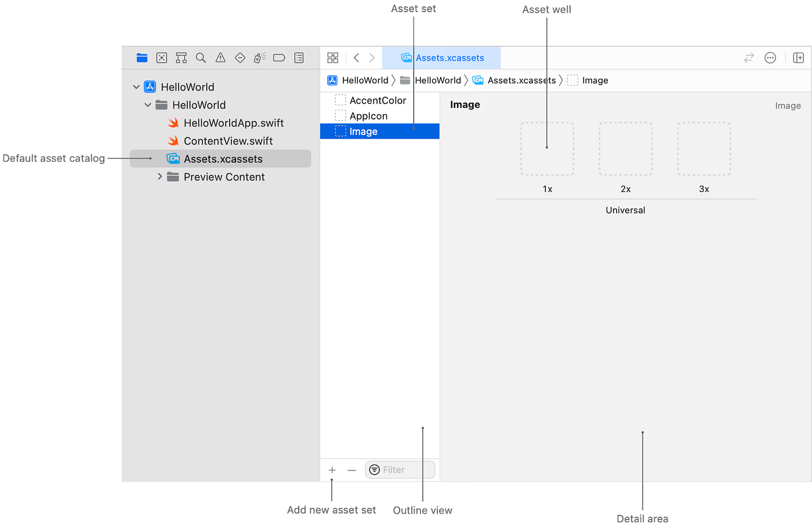Expand the Preview Content folder
The width and height of the screenshot is (812, 527).
click(x=159, y=176)
